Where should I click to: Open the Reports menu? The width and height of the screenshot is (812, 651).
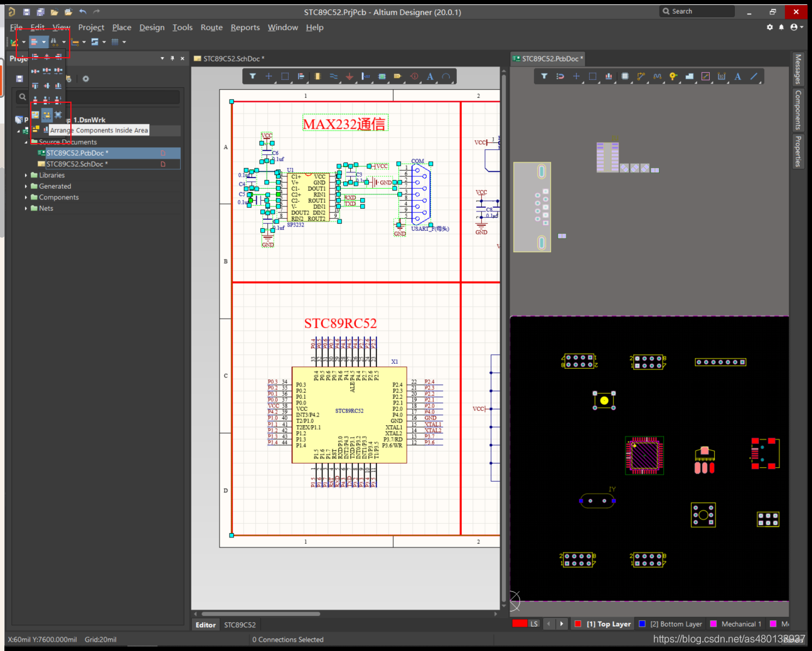click(x=245, y=28)
